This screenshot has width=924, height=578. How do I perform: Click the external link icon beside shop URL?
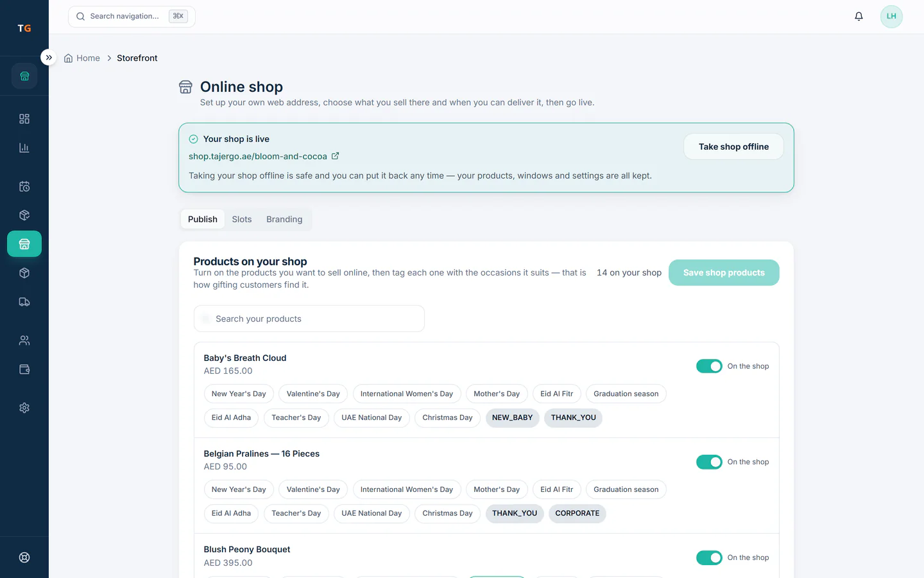pos(335,156)
